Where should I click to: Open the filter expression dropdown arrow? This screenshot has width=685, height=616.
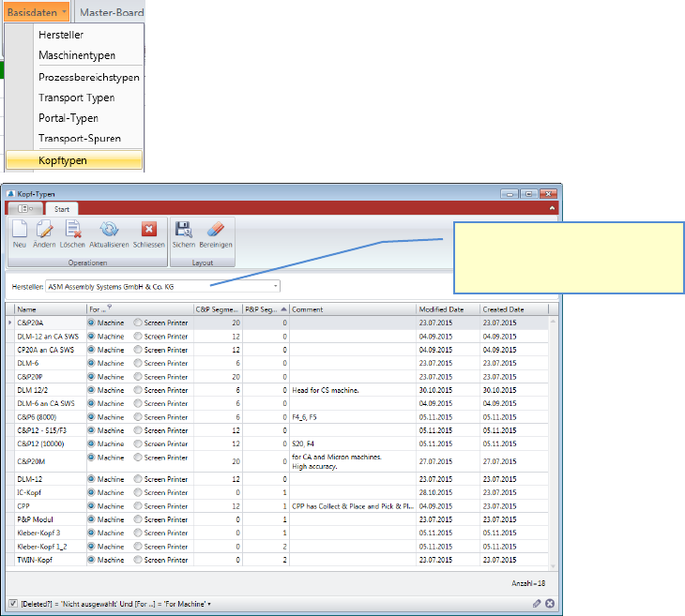tap(209, 604)
